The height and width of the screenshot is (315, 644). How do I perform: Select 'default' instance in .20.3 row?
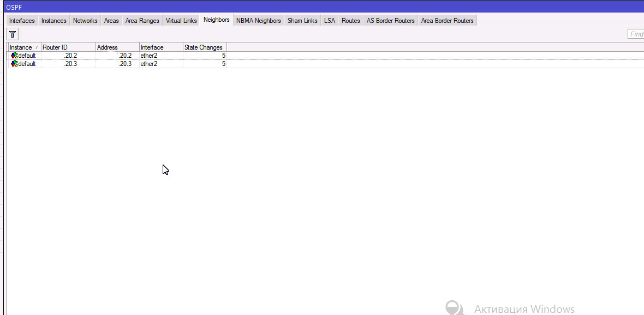(27, 64)
